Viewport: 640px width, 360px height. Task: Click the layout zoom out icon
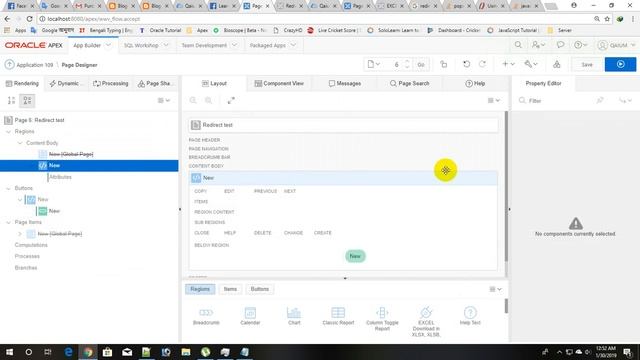coord(193,100)
